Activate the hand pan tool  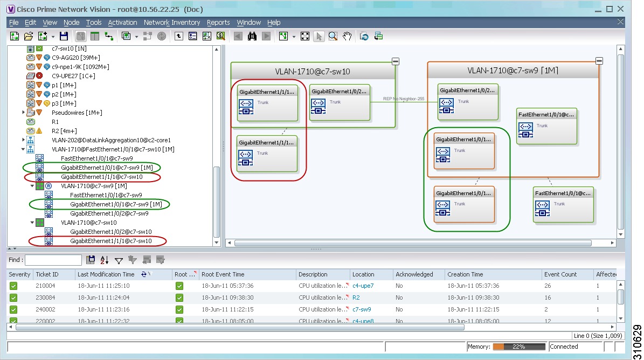coord(348,37)
